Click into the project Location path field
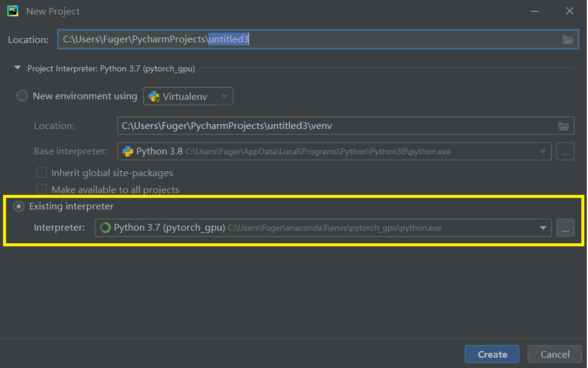The image size is (588, 368). (x=318, y=39)
